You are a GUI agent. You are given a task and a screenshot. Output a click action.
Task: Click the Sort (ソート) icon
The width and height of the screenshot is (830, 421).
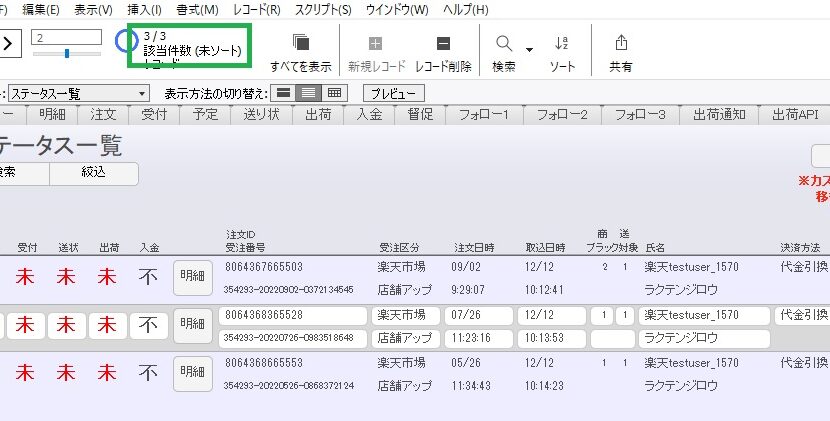(562, 43)
